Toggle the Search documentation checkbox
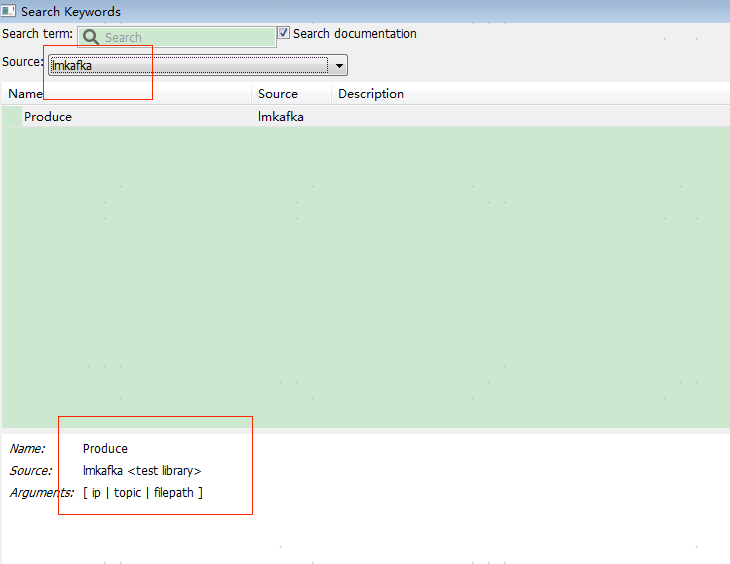Image resolution: width=730 pixels, height=564 pixels. (x=284, y=33)
